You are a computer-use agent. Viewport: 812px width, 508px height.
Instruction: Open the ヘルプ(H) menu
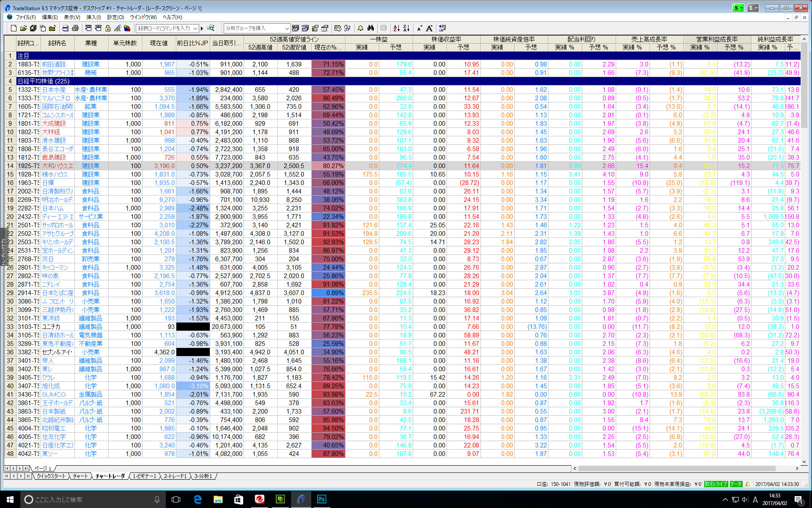pyautogui.click(x=172, y=17)
